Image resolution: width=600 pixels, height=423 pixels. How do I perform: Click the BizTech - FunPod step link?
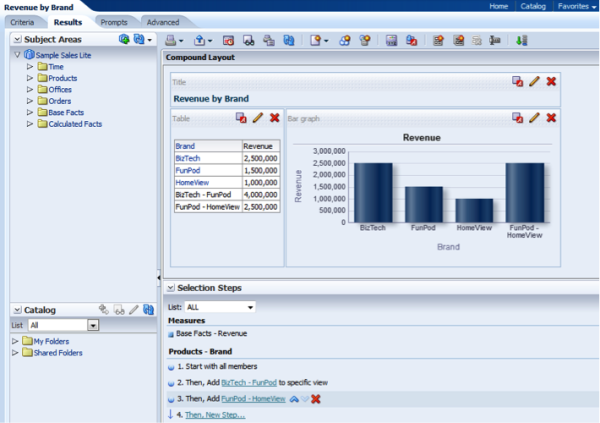(248, 382)
